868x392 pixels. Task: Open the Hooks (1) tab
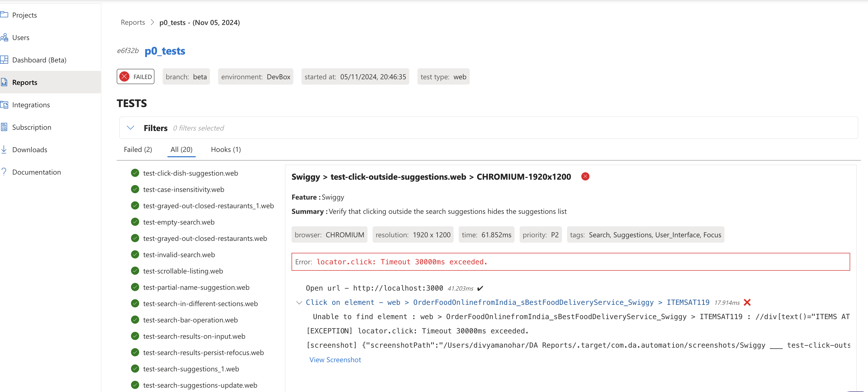[226, 149]
